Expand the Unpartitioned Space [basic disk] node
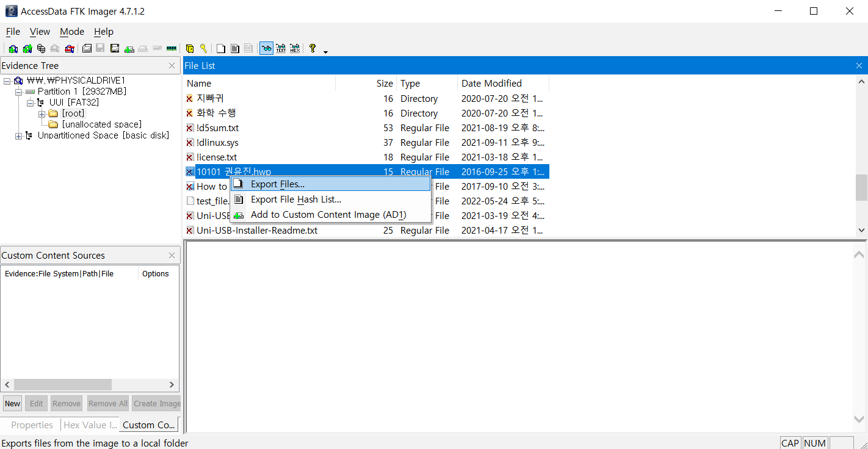 click(18, 135)
